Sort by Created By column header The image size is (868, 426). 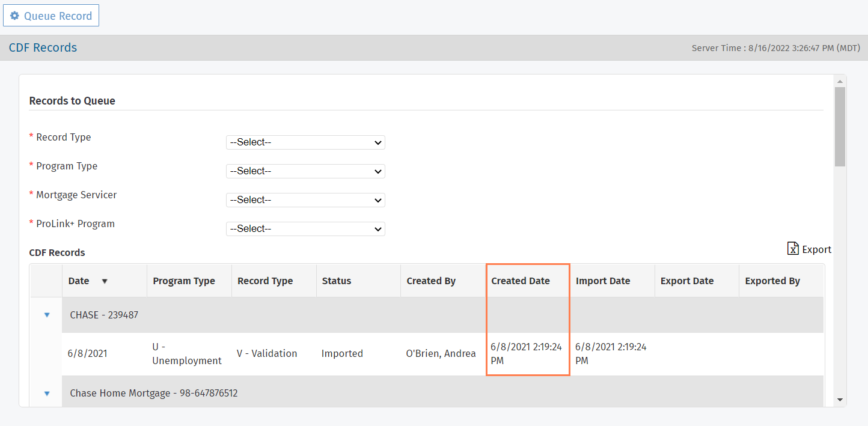431,281
